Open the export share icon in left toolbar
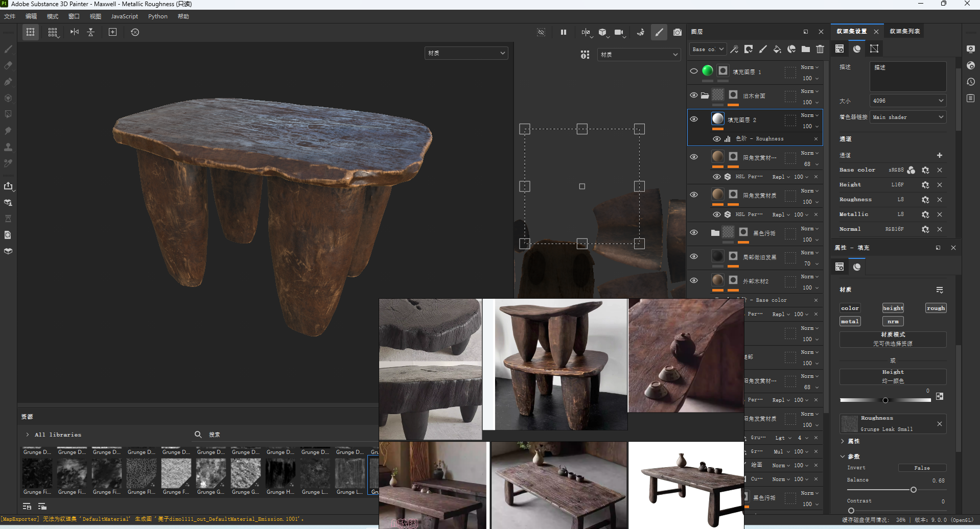Image resolution: width=980 pixels, height=529 pixels. 8,186
